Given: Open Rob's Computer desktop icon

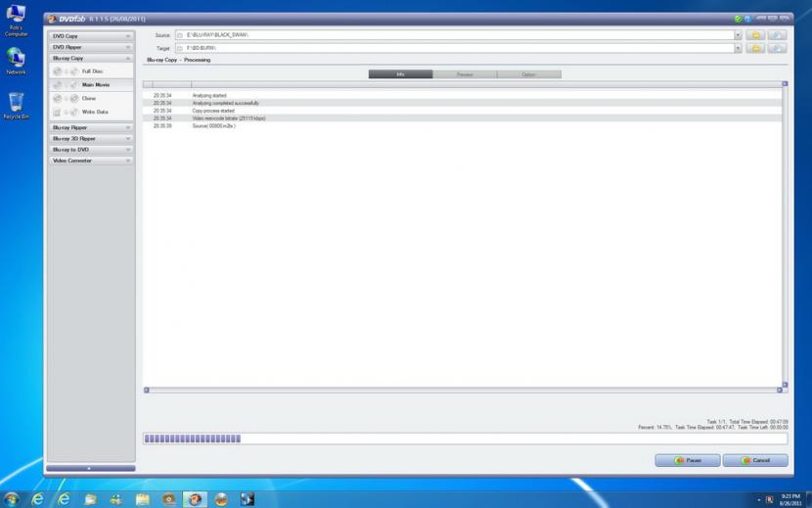Looking at the screenshot, I should (16, 21).
